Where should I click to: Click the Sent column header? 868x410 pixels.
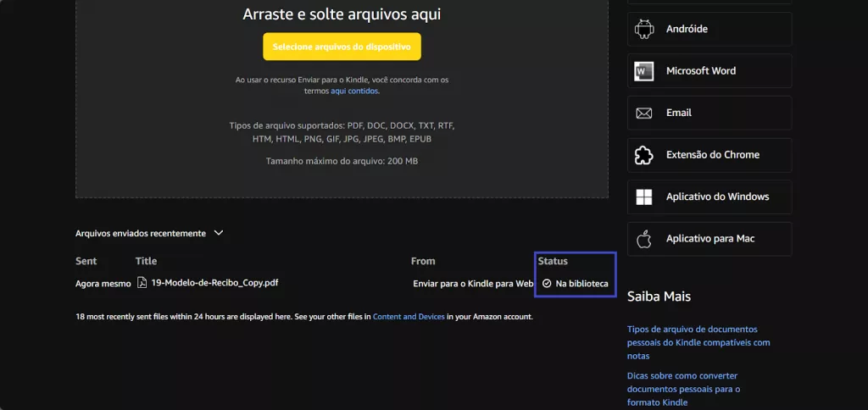tap(86, 261)
